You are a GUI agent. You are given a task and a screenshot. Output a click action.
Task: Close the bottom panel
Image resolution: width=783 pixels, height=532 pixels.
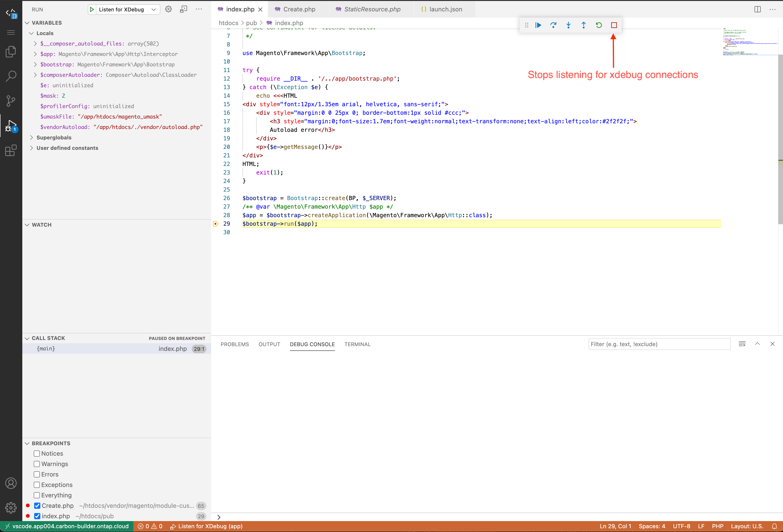[x=773, y=344]
